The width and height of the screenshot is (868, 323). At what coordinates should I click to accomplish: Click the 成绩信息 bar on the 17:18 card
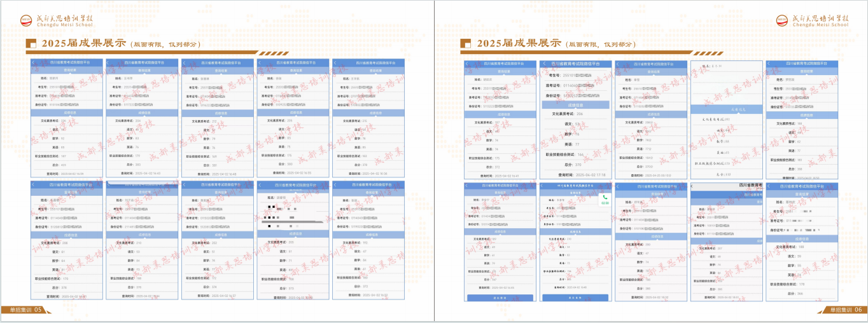tap(575, 104)
